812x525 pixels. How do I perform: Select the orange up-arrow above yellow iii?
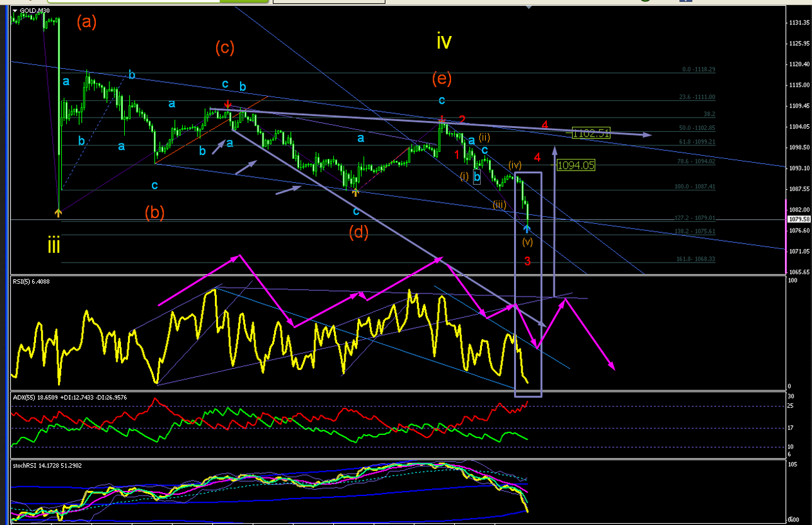(59, 212)
